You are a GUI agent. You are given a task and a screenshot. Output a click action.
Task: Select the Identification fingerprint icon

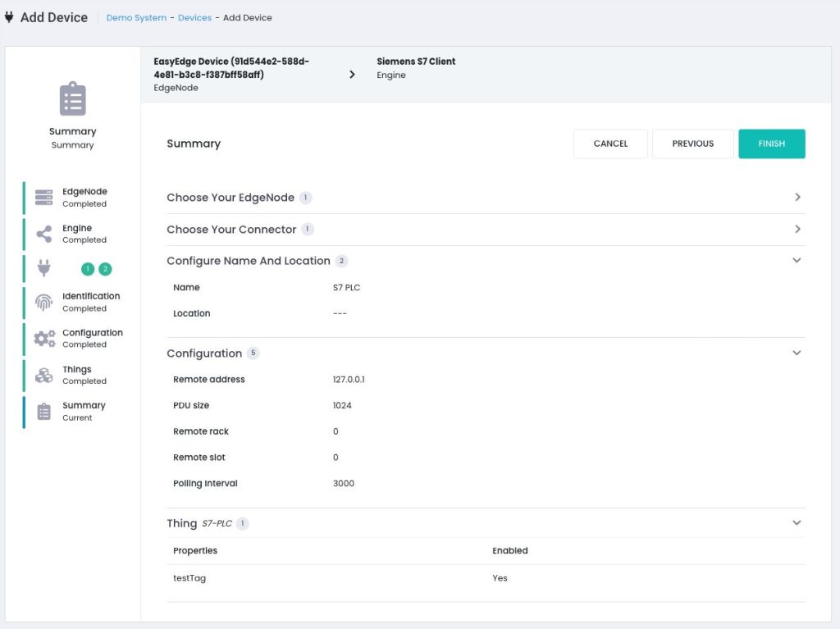44,302
